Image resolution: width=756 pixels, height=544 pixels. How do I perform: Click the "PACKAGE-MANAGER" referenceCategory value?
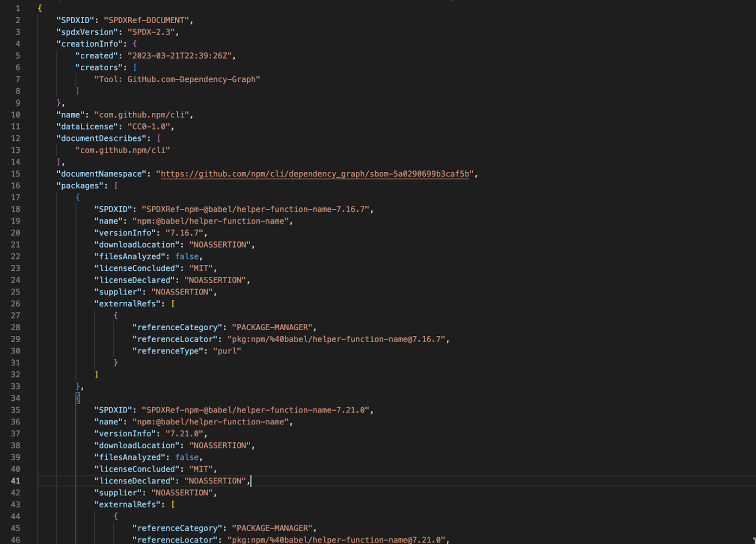273,327
